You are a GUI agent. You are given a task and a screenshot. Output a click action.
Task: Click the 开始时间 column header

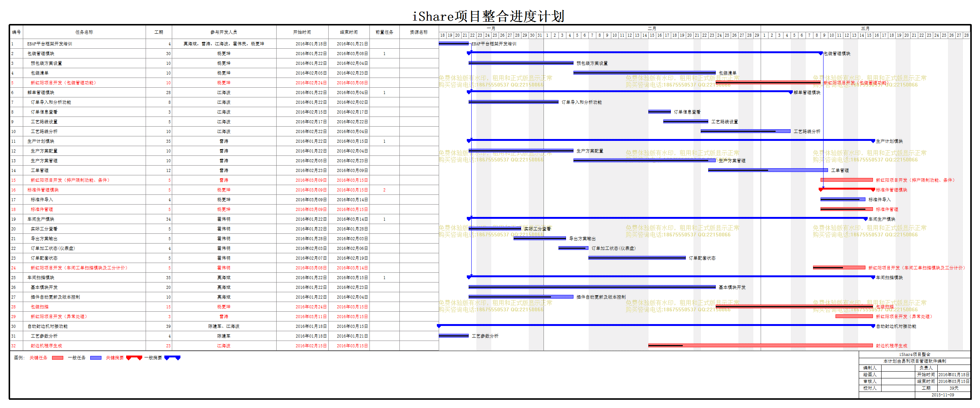(302, 32)
